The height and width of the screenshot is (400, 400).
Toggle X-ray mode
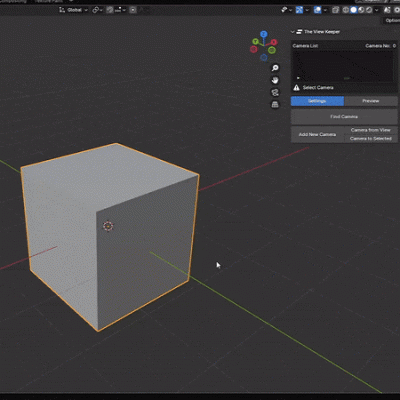pos(335,10)
